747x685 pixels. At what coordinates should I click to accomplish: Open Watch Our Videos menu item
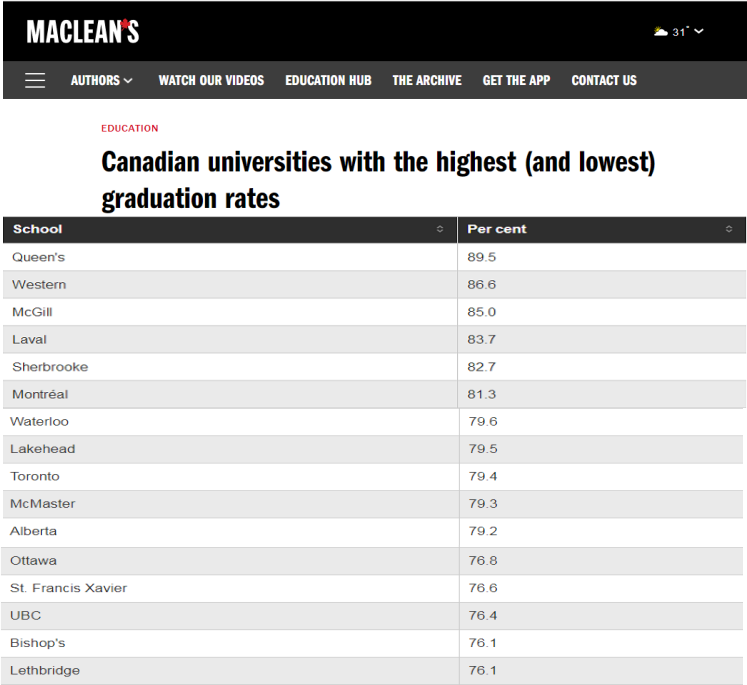tap(211, 81)
